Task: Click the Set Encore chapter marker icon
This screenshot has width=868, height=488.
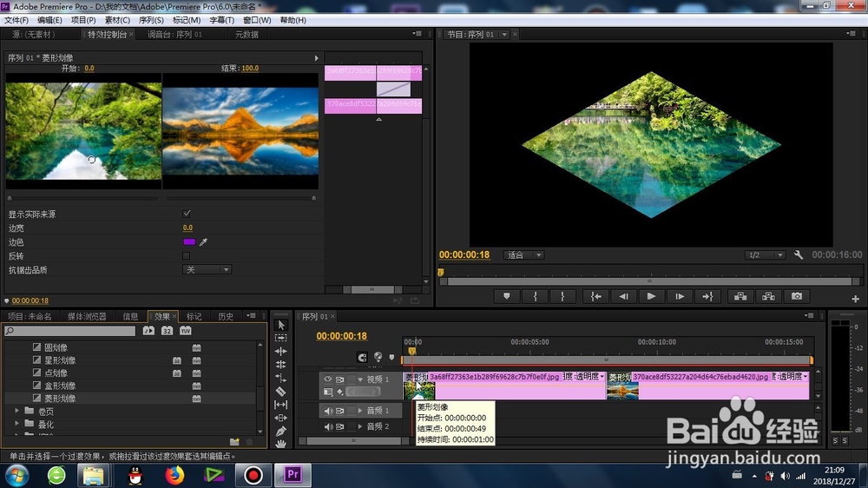Action: point(378,357)
